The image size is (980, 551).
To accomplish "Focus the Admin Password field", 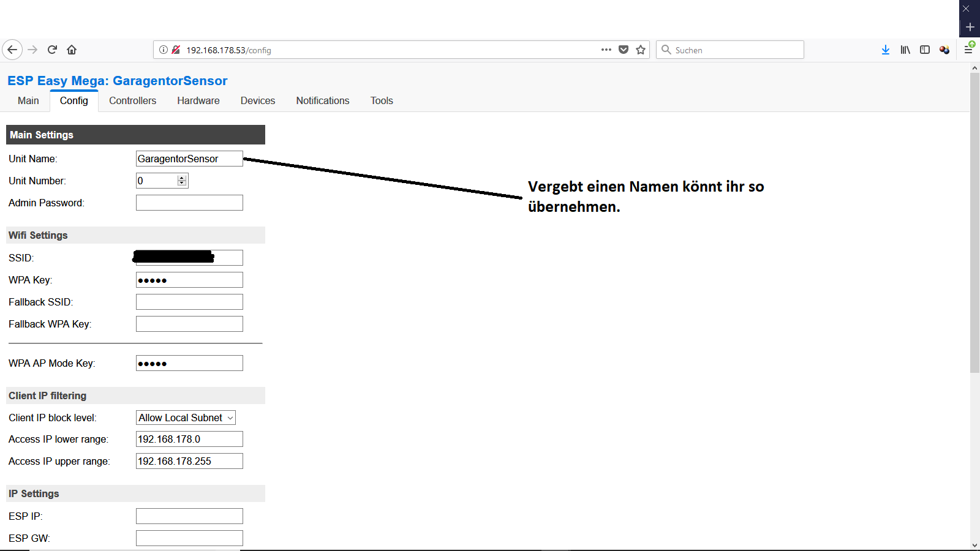I will (x=189, y=203).
